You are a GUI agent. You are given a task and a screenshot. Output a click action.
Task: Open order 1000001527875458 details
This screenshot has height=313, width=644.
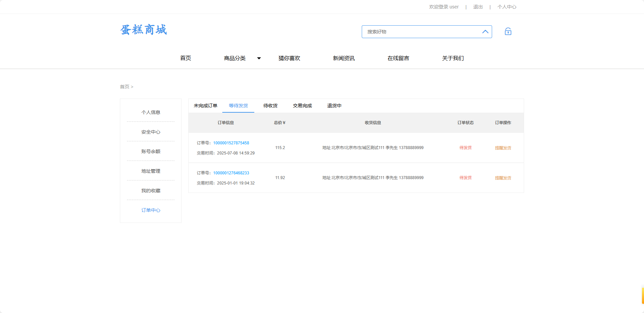point(231,143)
